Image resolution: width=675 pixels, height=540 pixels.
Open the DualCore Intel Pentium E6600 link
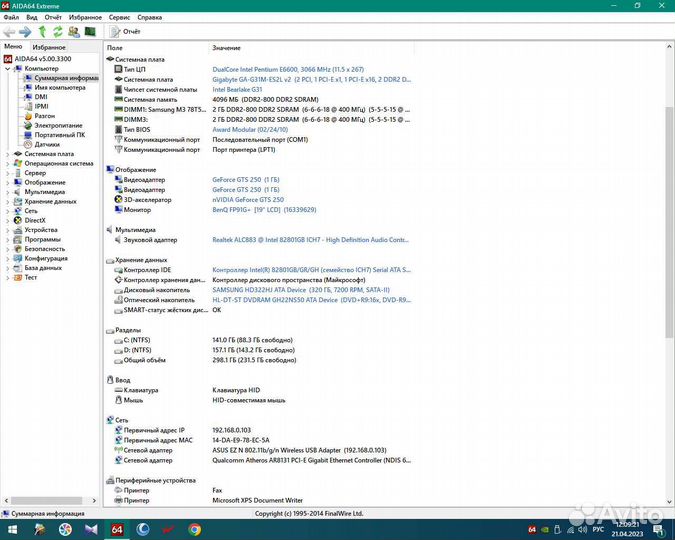click(x=288, y=69)
